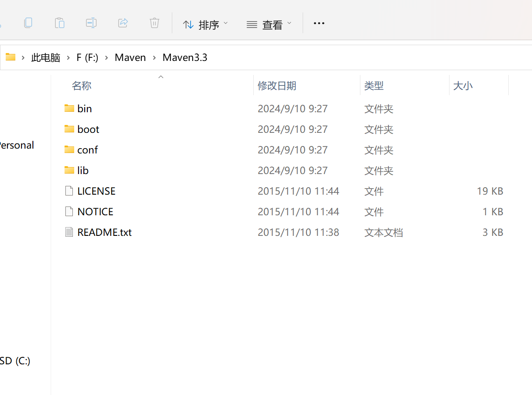Select the NOTICE file icon

pos(69,211)
